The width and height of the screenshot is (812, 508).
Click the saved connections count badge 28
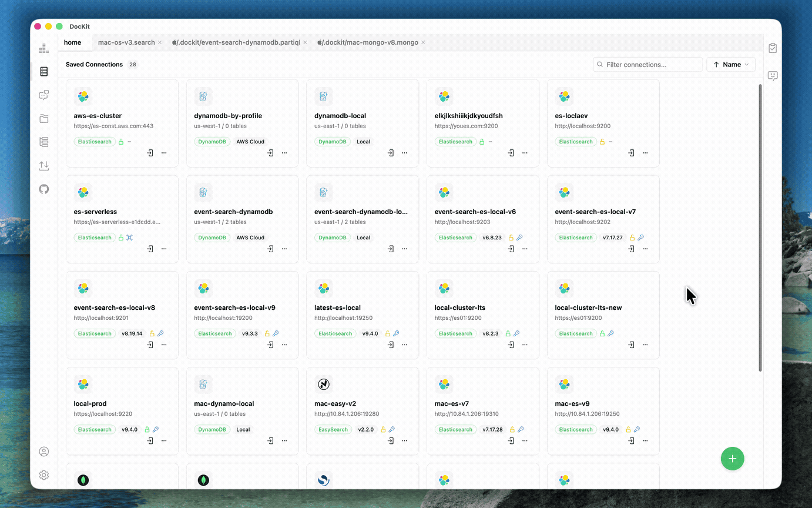[133, 65]
